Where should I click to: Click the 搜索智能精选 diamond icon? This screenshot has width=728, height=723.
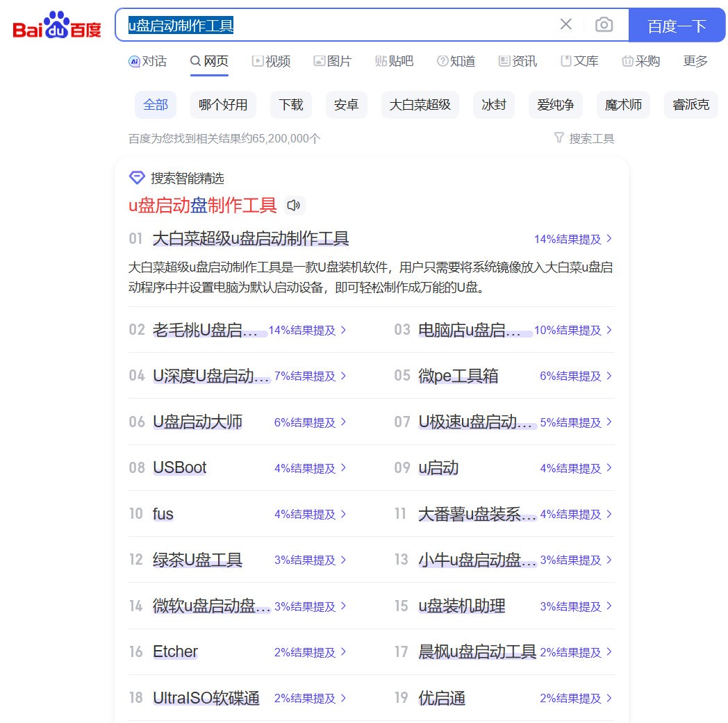coord(137,178)
